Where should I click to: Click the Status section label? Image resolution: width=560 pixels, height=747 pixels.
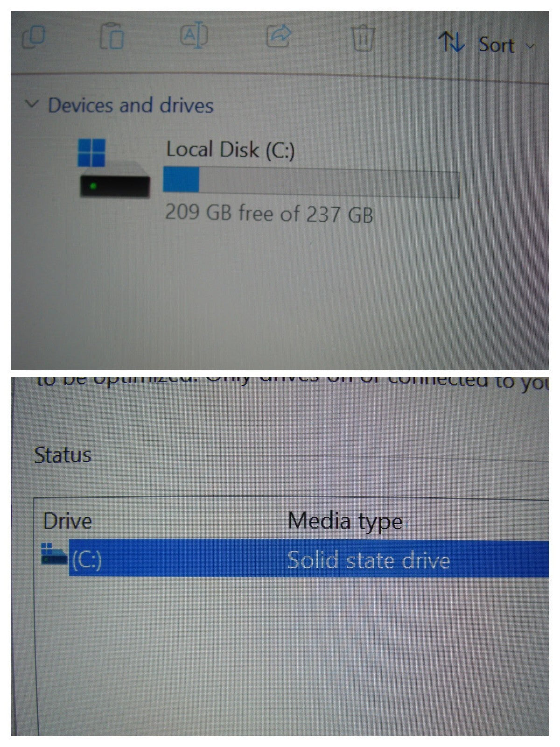pos(63,455)
